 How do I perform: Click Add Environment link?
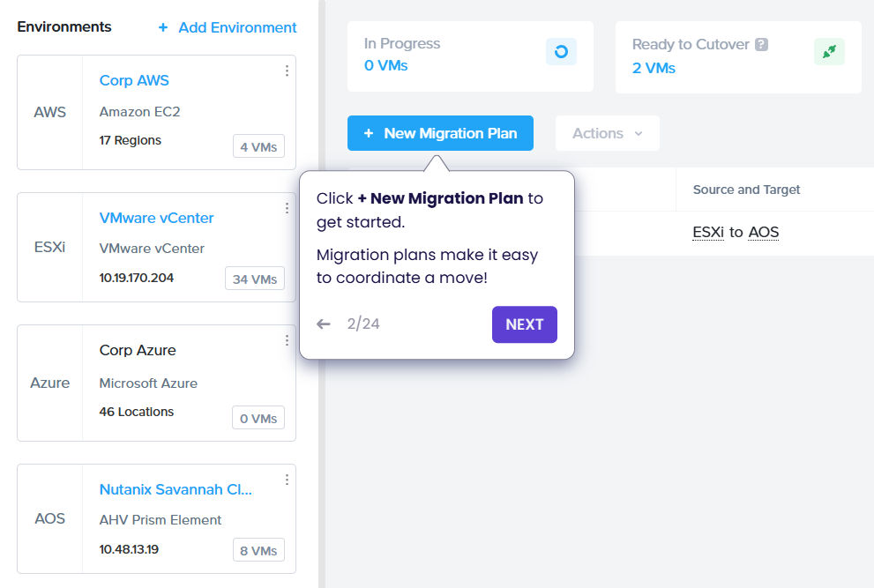click(x=228, y=27)
